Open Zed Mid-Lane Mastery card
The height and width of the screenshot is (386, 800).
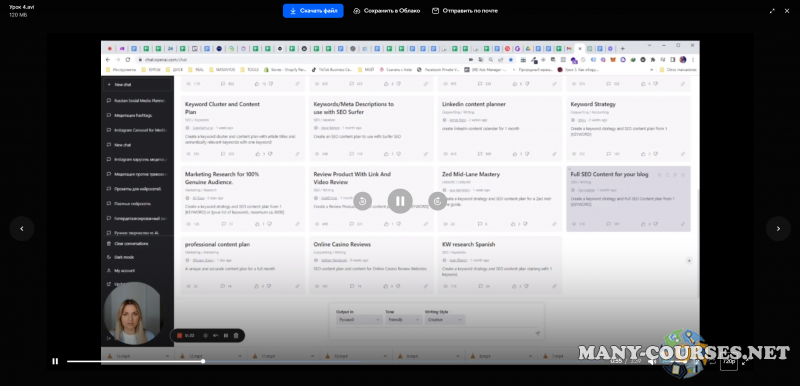coord(500,198)
